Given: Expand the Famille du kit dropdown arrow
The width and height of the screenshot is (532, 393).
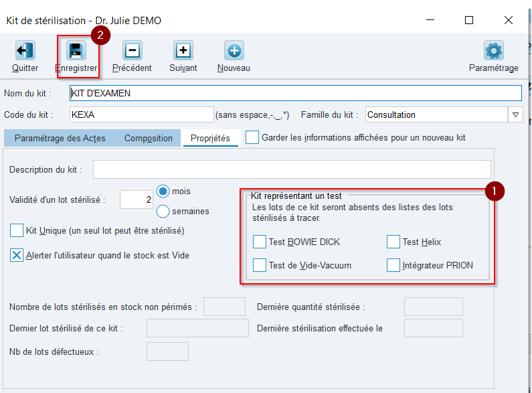Looking at the screenshot, I should (515, 114).
